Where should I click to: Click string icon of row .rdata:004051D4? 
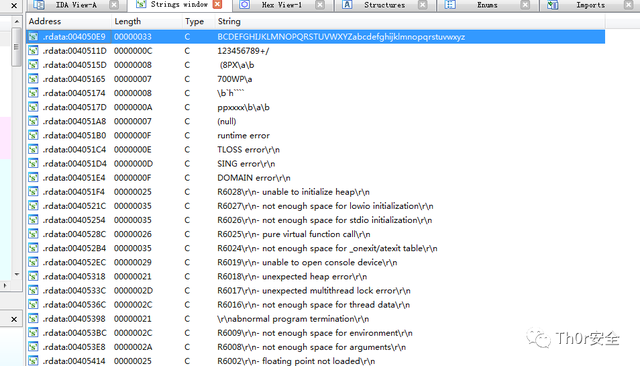[33, 164]
